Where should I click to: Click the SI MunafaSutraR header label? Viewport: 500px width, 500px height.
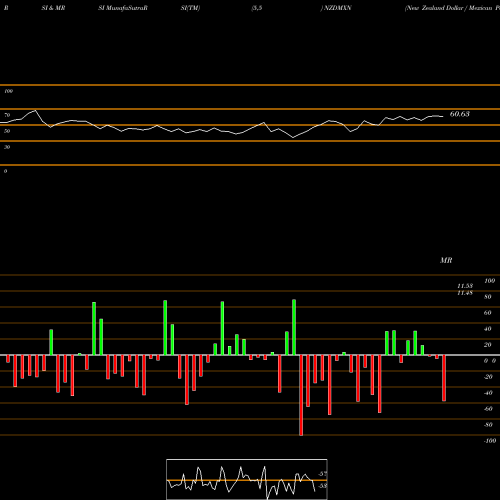(x=123, y=8)
